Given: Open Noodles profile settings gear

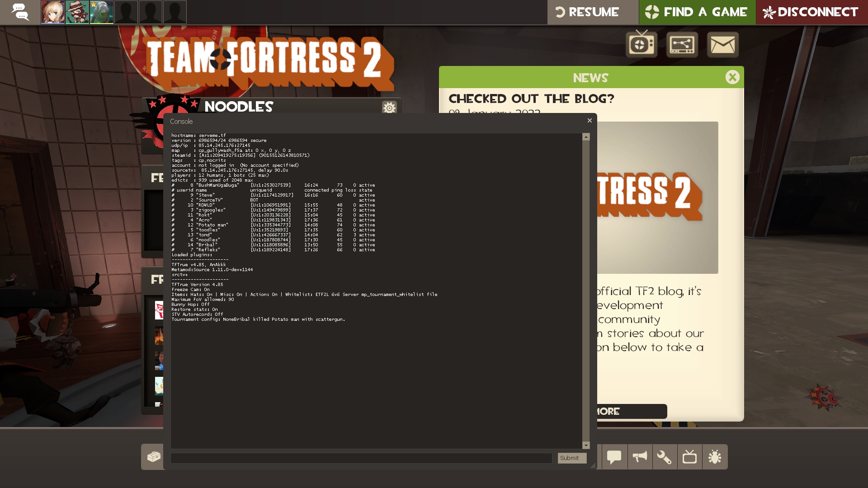Looking at the screenshot, I should pos(389,108).
